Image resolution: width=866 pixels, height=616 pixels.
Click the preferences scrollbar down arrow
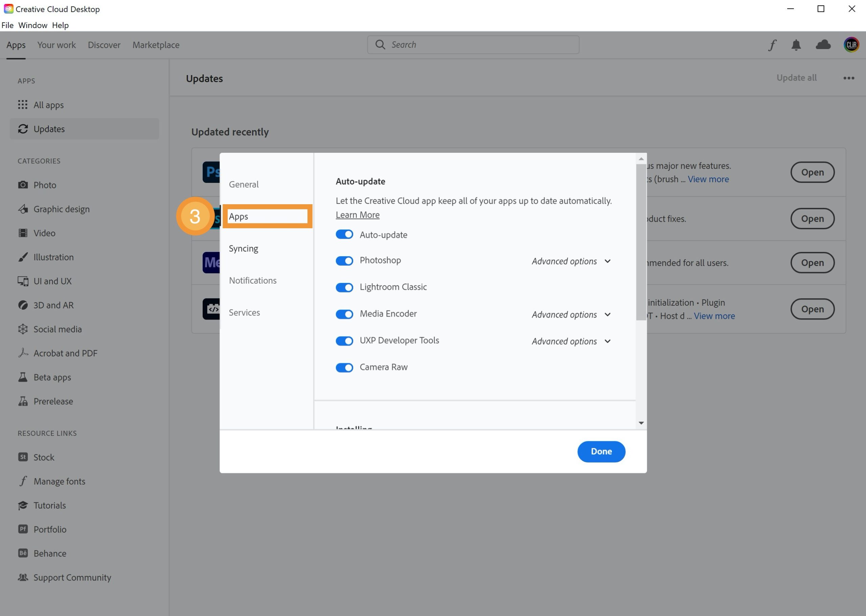click(x=641, y=423)
